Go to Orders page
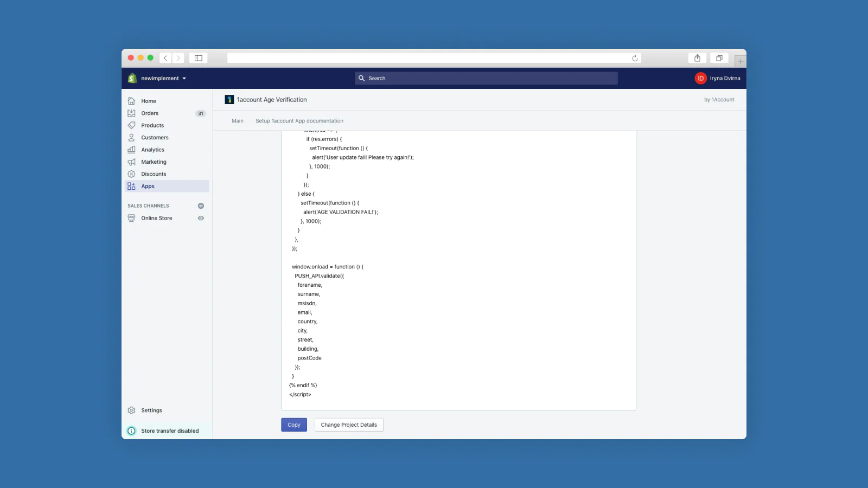 (x=150, y=113)
